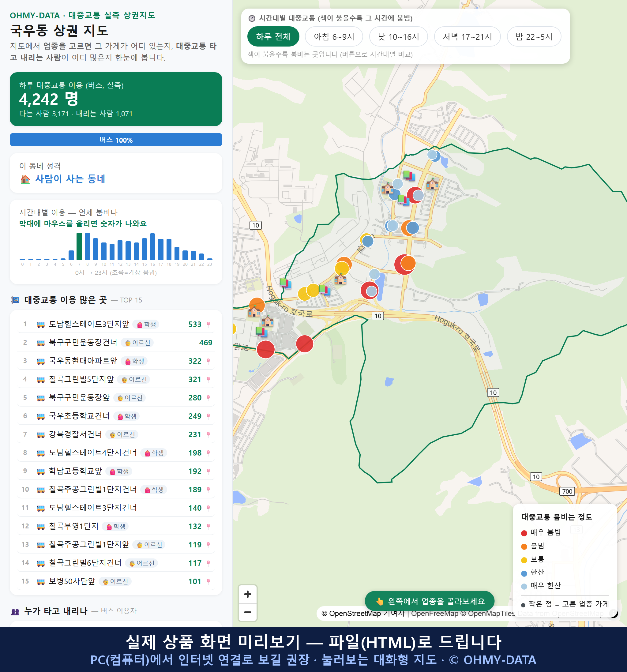Click the bus icon in the 북구구민운동장건너 row
This screenshot has height=672, width=627.
[40, 343]
